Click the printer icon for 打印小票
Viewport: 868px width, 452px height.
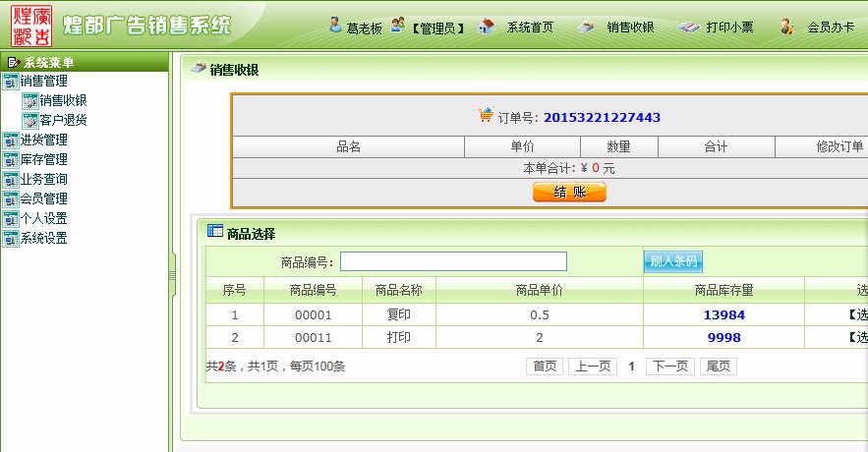689,27
